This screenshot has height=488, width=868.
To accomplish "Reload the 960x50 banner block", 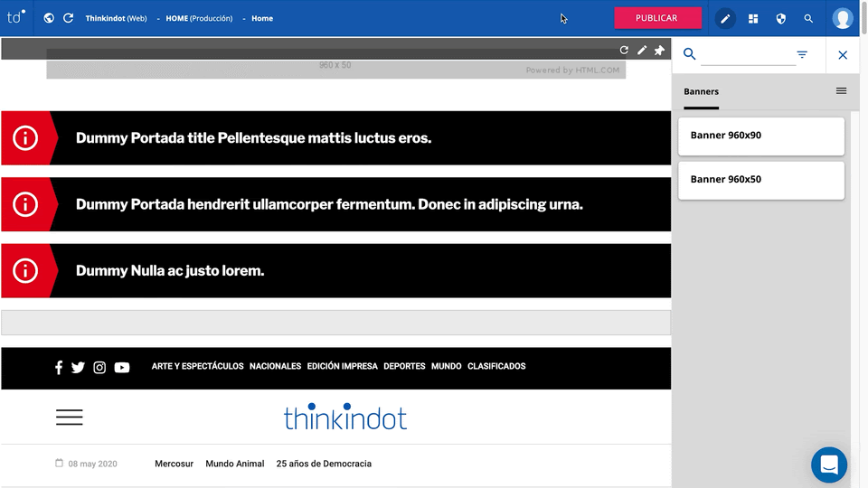I will pyautogui.click(x=624, y=51).
